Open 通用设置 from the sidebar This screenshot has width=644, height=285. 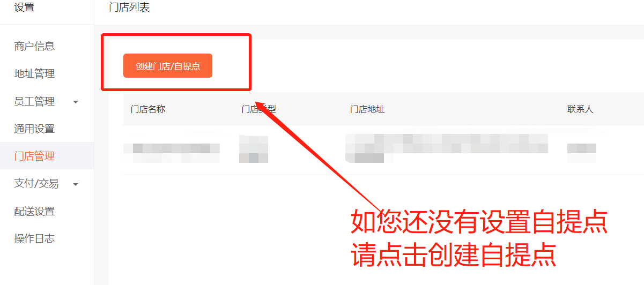[34, 129]
